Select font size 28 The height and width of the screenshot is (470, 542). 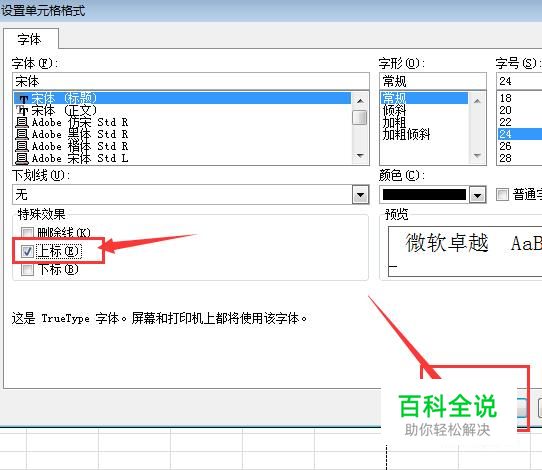pyautogui.click(x=505, y=158)
